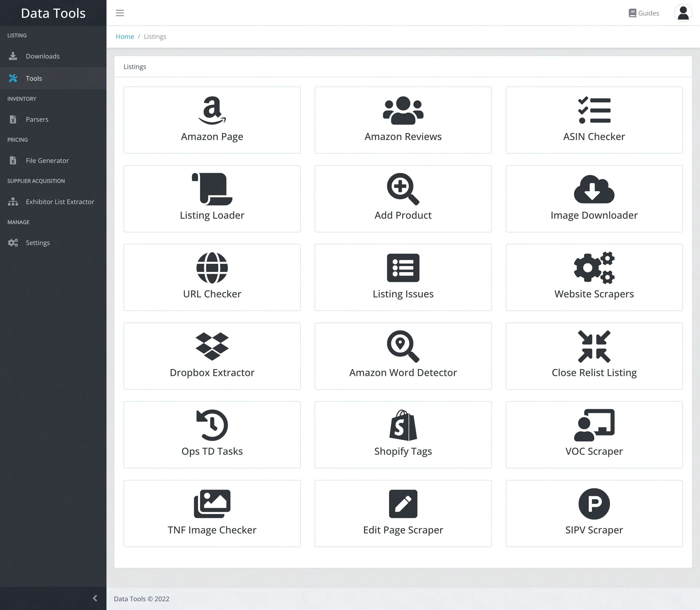This screenshot has height=610, width=700.
Task: Click the Amazon Reviews label
Action: coord(403,137)
